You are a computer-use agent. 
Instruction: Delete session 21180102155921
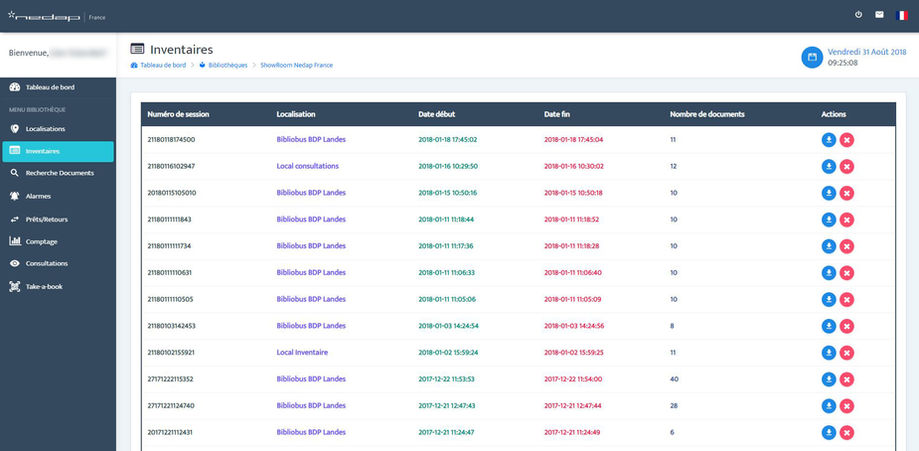tap(846, 353)
